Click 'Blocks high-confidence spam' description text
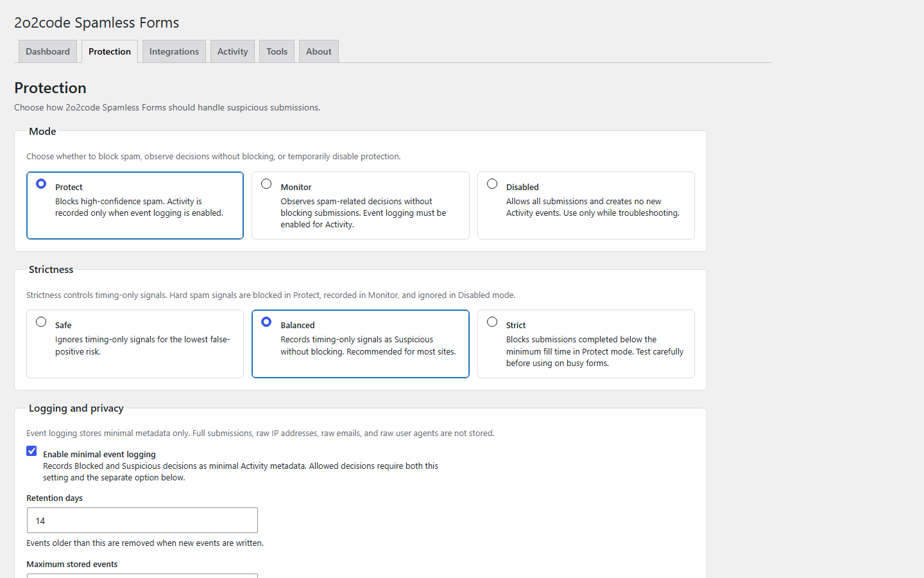Screen dimensions: 924x578 [139, 207]
